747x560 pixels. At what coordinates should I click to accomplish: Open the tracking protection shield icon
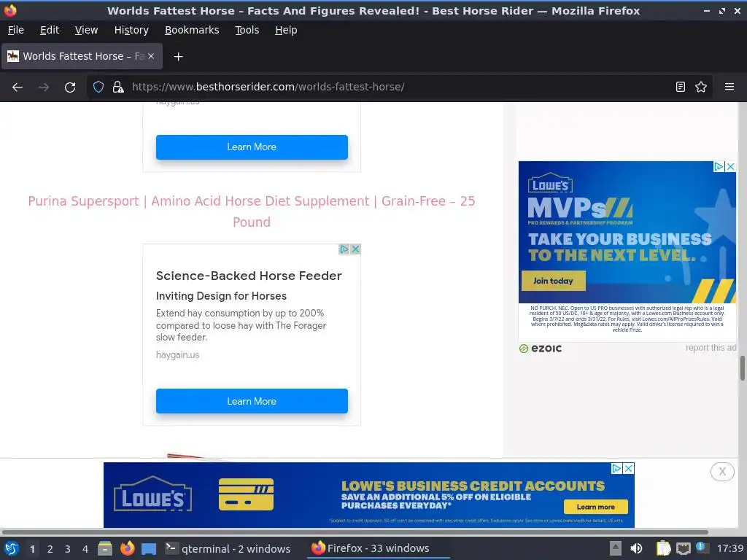[98, 87]
